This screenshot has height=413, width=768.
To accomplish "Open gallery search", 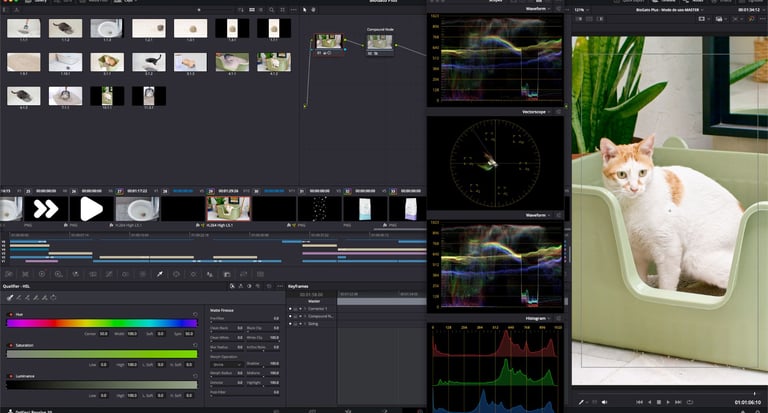I will pos(271,10).
